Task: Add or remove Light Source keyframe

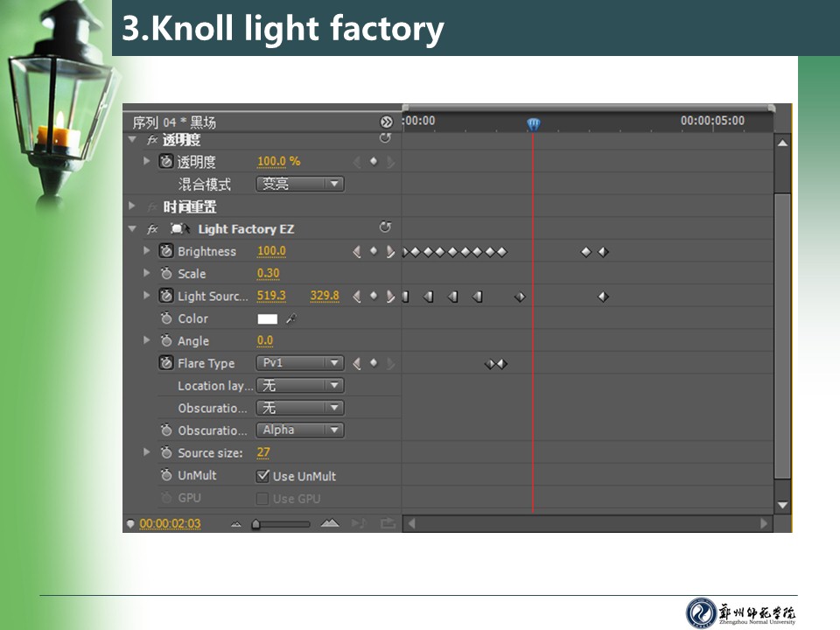Action: coord(374,296)
